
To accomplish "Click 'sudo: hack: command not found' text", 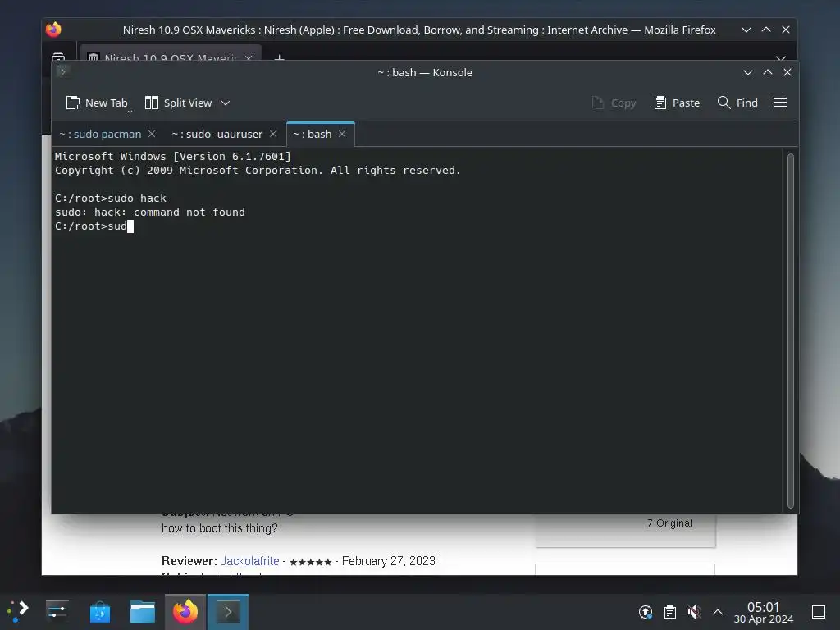I will point(150,212).
